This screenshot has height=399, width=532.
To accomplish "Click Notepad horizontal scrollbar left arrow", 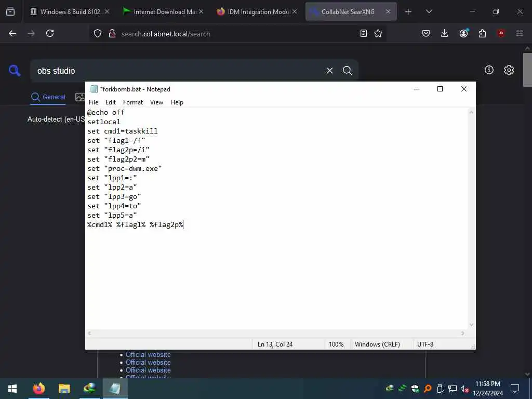I will (x=89, y=334).
